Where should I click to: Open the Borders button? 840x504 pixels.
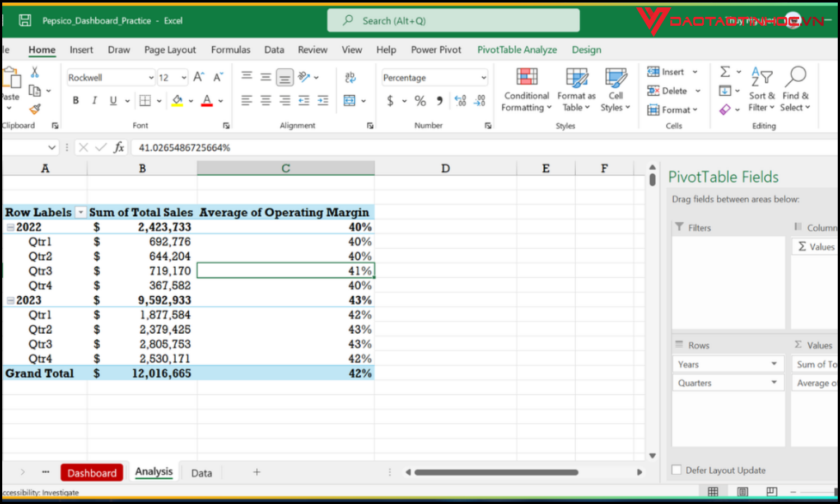(x=145, y=100)
